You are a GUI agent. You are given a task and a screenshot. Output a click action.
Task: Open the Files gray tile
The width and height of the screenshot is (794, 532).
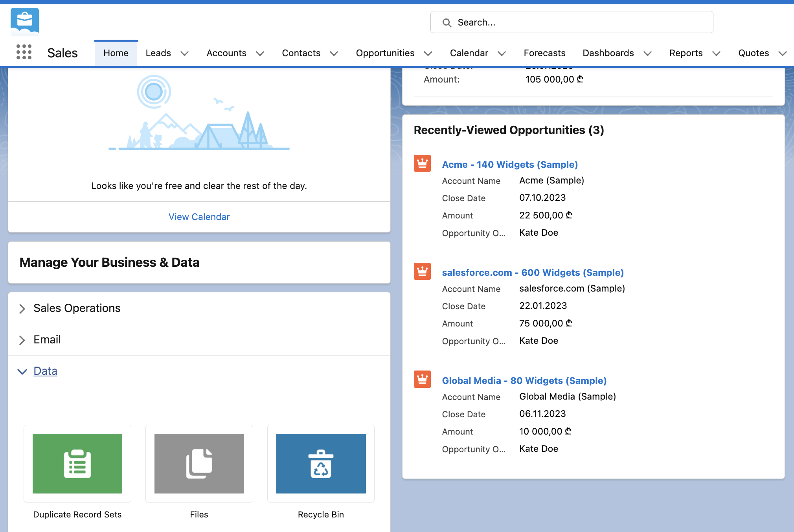coord(199,464)
